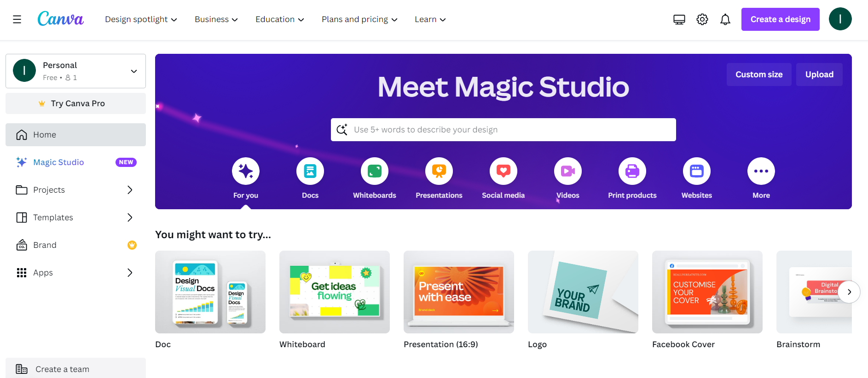868x378 pixels.
Task: Open the desktop app download icon
Action: [x=679, y=19]
